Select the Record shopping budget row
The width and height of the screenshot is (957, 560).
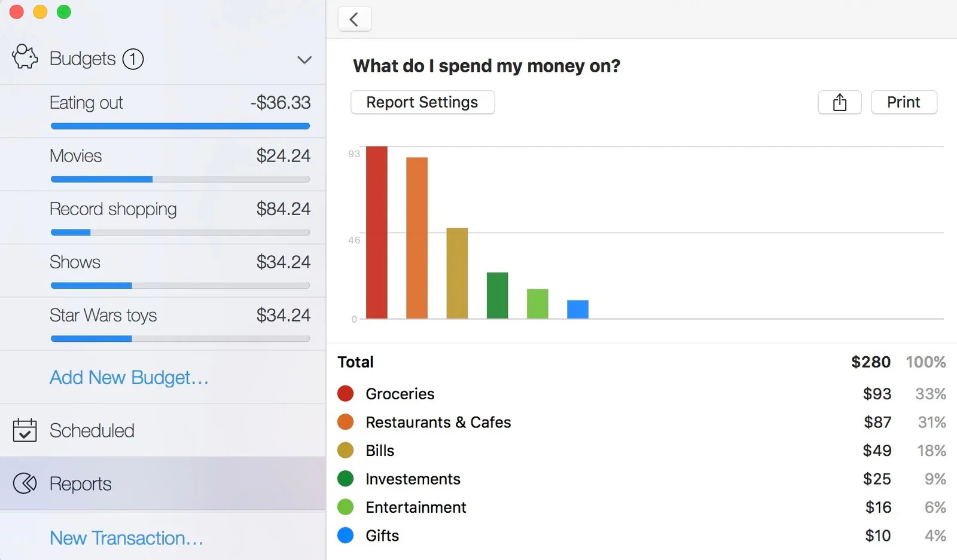(163, 218)
